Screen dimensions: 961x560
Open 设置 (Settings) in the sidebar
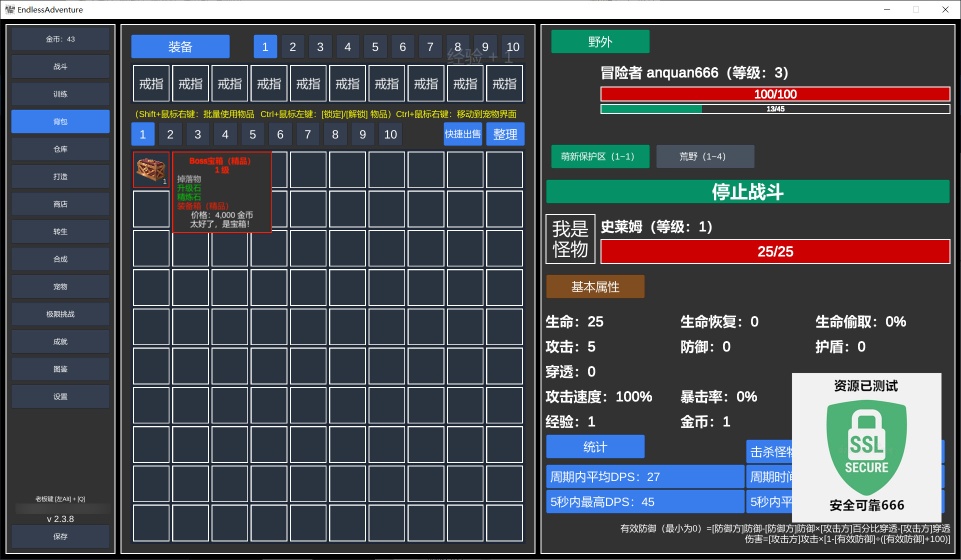(60, 397)
